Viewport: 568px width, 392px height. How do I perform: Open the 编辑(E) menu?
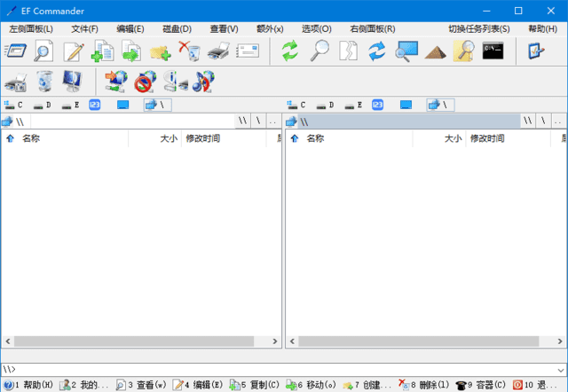[x=130, y=29]
